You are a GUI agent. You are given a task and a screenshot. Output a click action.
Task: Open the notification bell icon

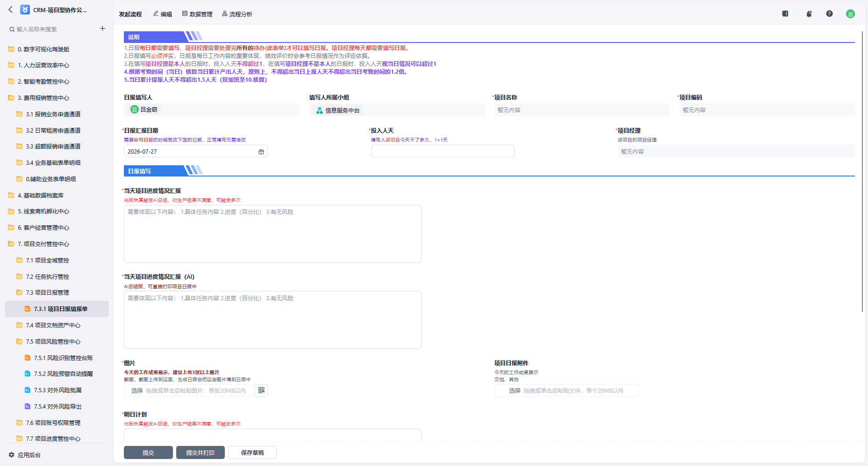click(809, 14)
